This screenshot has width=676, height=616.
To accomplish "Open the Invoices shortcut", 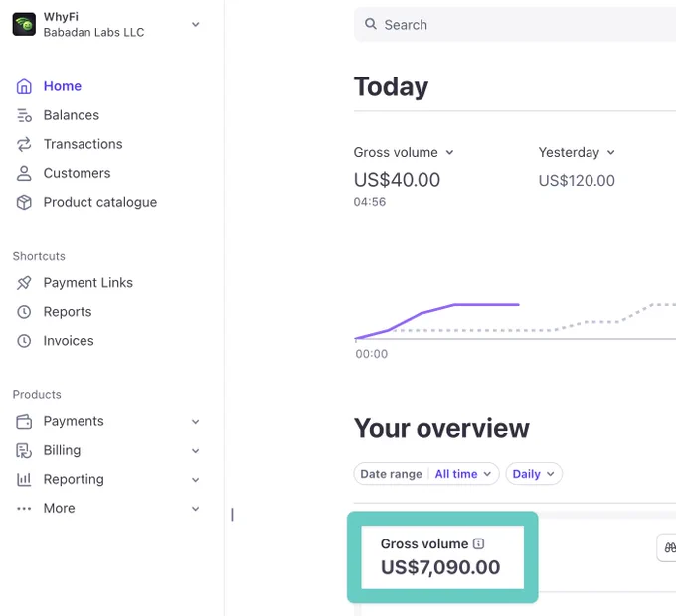I will pyautogui.click(x=69, y=341).
